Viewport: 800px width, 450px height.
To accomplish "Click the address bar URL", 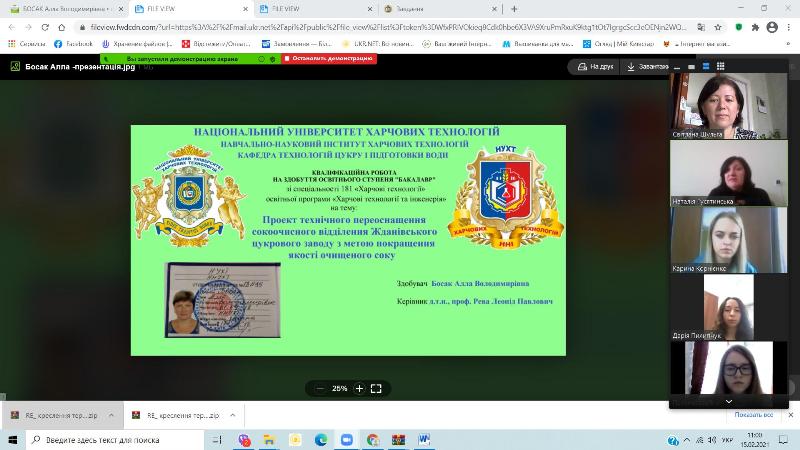I will pos(388,27).
